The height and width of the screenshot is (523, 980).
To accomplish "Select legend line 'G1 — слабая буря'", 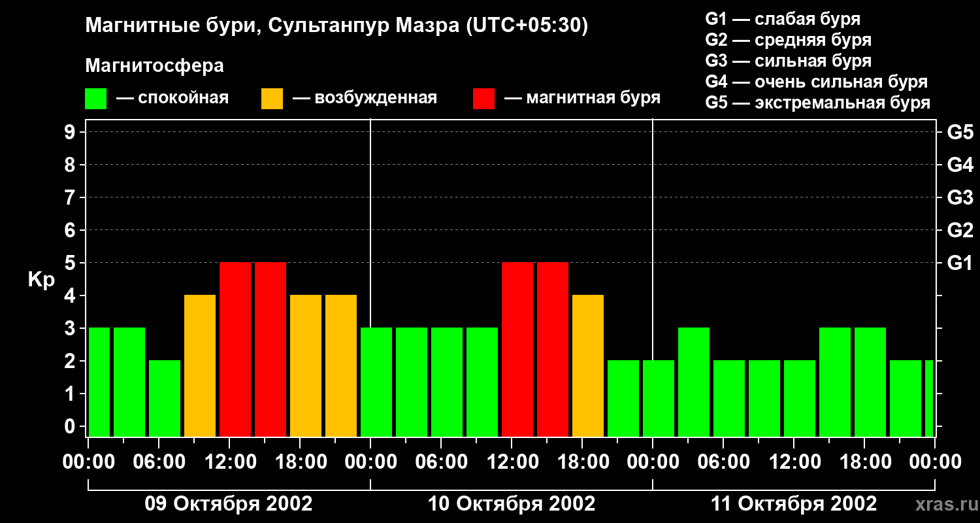I will tap(783, 19).
